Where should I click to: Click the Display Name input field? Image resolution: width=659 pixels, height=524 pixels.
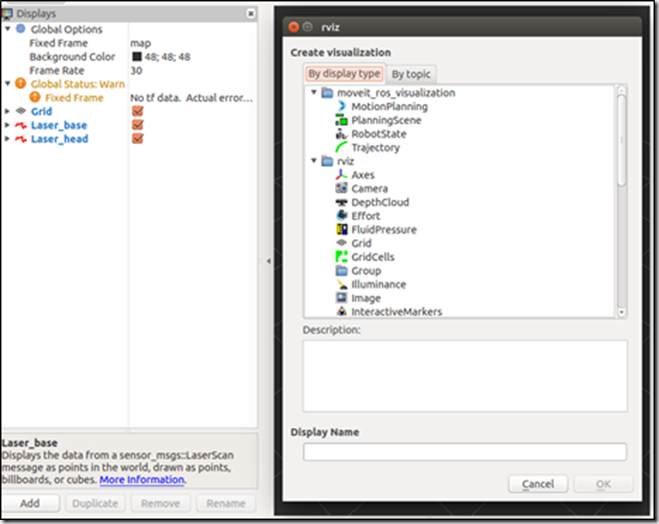tap(465, 452)
